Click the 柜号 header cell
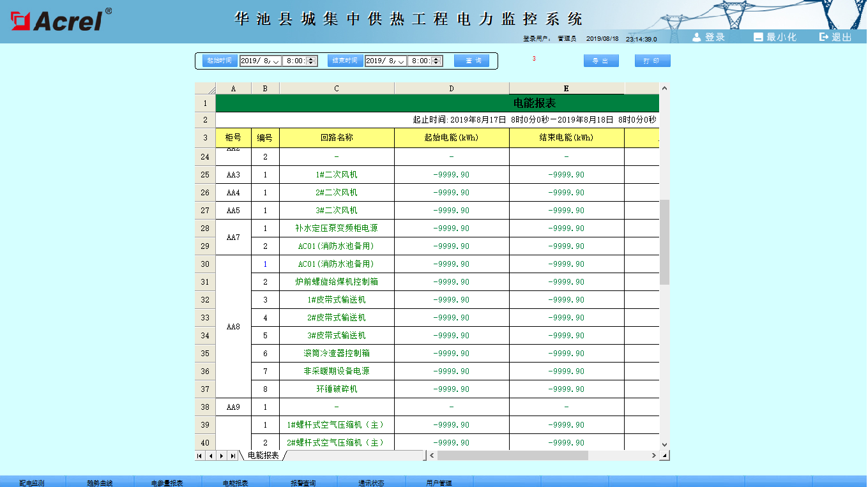Image resolution: width=868 pixels, height=487 pixels. coord(233,137)
